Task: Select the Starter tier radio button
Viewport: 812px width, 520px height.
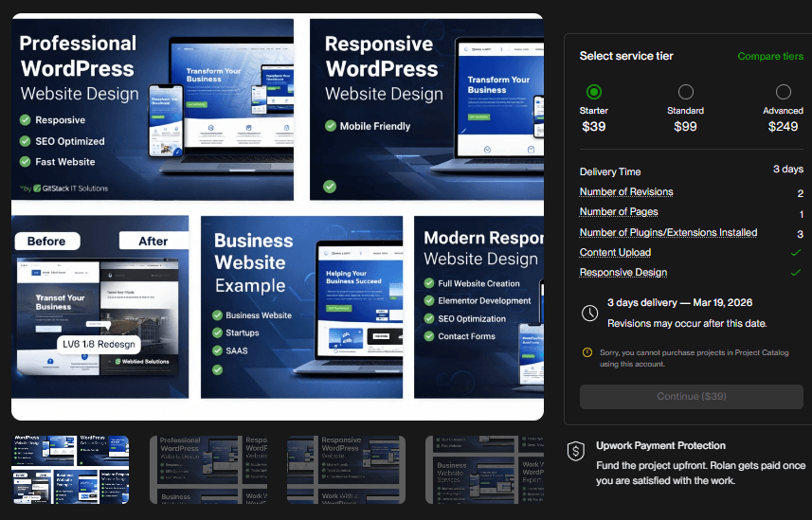Action: (594, 92)
